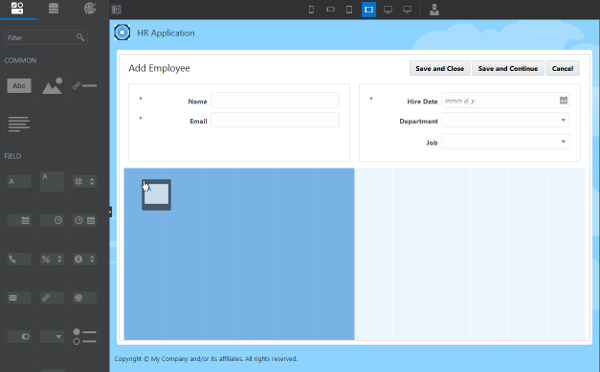Select the Dropdown list field component
This screenshot has width=600, height=372.
pos(52,336)
